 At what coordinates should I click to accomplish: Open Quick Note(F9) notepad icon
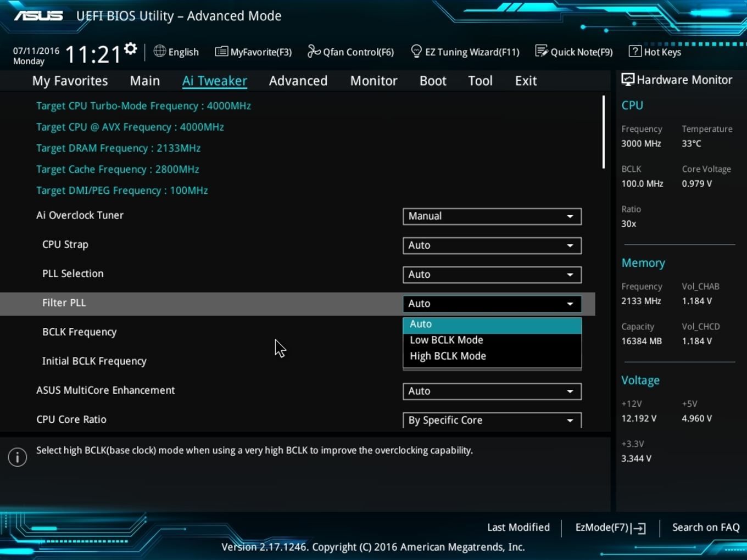point(542,51)
